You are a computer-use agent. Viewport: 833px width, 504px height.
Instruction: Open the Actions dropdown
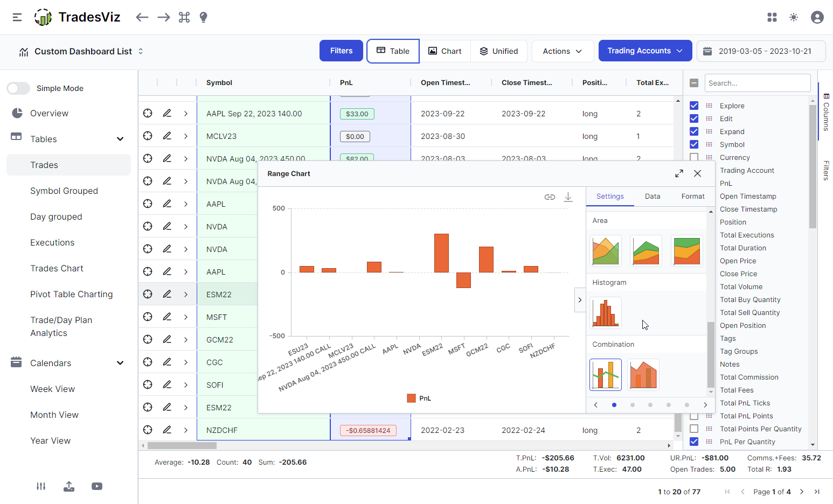tap(563, 51)
